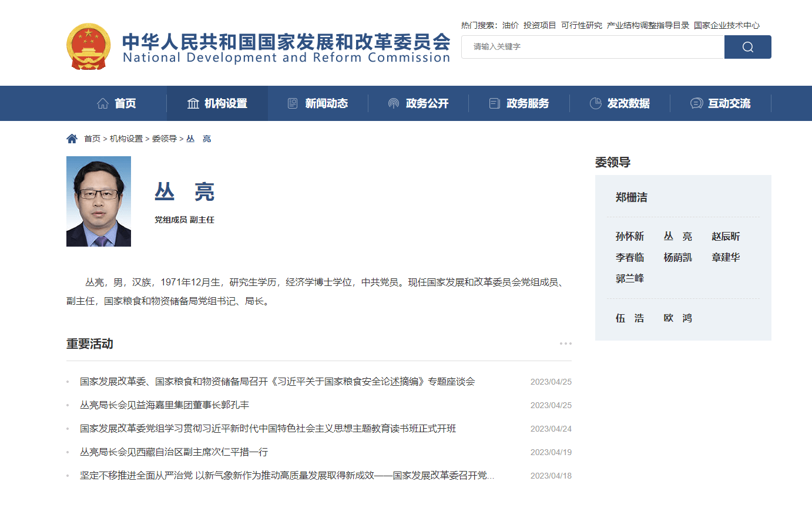Focus the keyword search input field
The width and height of the screenshot is (812, 515).
[593, 47]
